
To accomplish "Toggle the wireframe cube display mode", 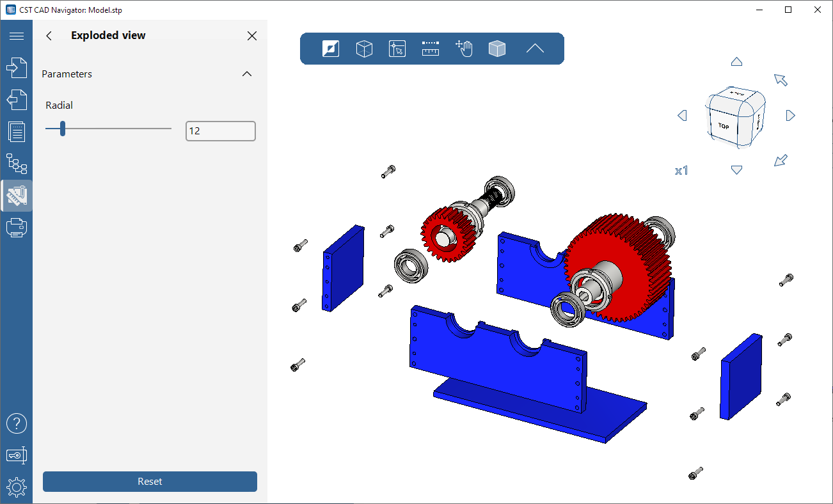I will pos(364,49).
